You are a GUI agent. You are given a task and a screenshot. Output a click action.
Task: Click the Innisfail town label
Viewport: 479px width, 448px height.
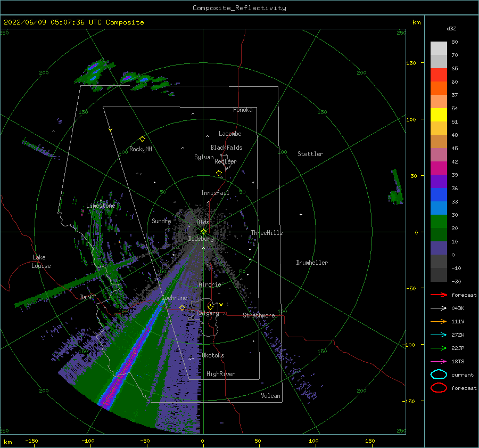point(215,193)
